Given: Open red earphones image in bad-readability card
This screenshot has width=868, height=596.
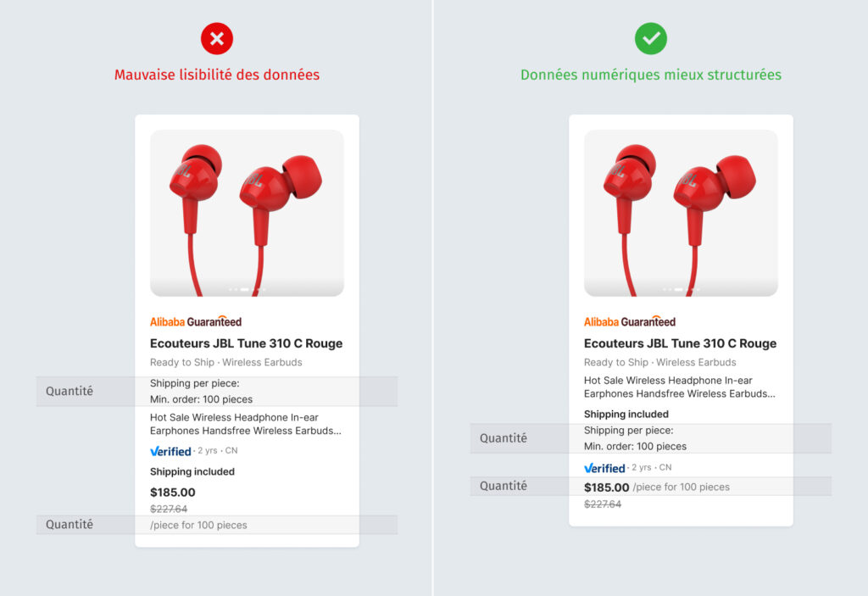Looking at the screenshot, I should [x=247, y=212].
